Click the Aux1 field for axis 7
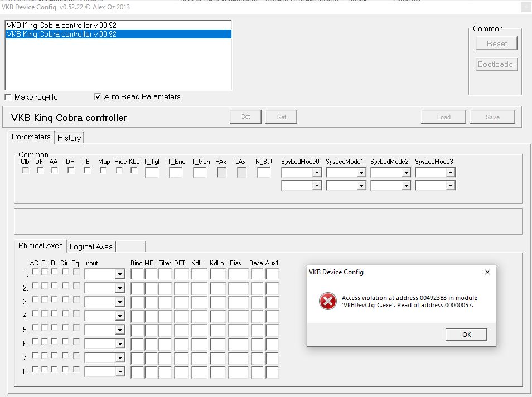532x397 pixels. 272,357
